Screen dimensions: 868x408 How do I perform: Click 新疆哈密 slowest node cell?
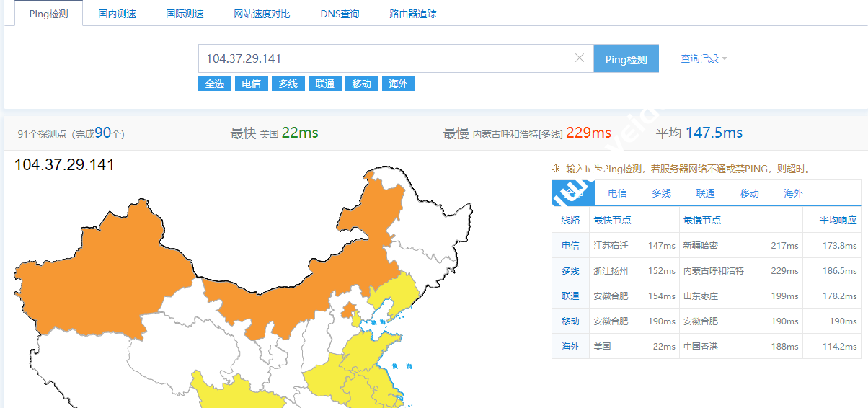click(701, 246)
